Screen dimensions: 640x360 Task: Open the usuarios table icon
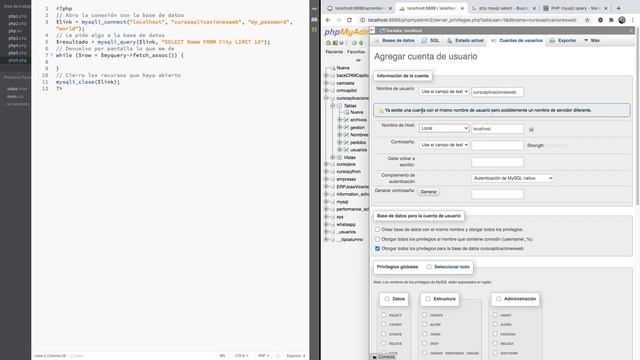click(346, 150)
